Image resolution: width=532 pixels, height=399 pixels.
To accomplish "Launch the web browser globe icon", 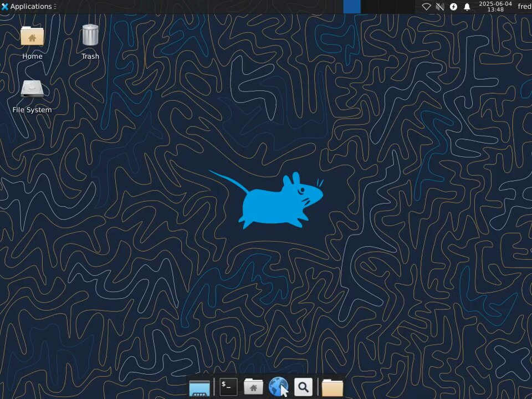I will pyautogui.click(x=278, y=387).
